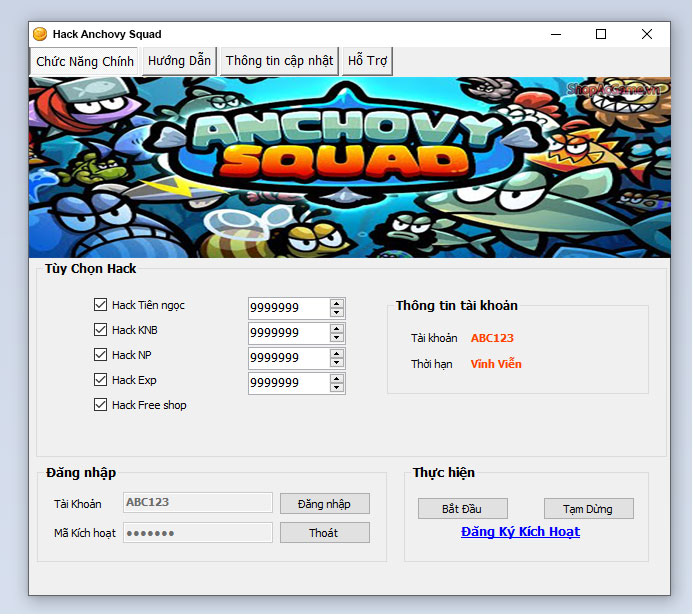Image resolution: width=693 pixels, height=616 pixels.
Task: Toggle the Hack KNB checkbox
Action: [x=100, y=330]
